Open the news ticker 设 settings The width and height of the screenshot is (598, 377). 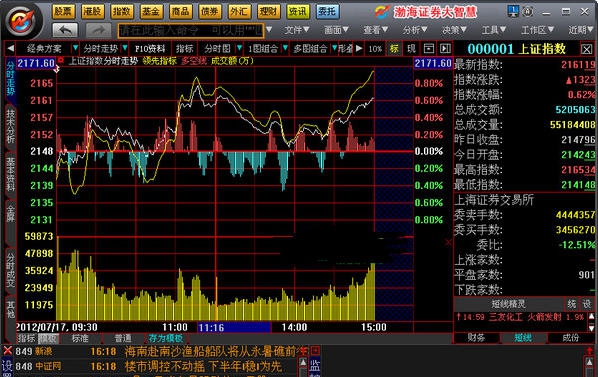[7, 366]
